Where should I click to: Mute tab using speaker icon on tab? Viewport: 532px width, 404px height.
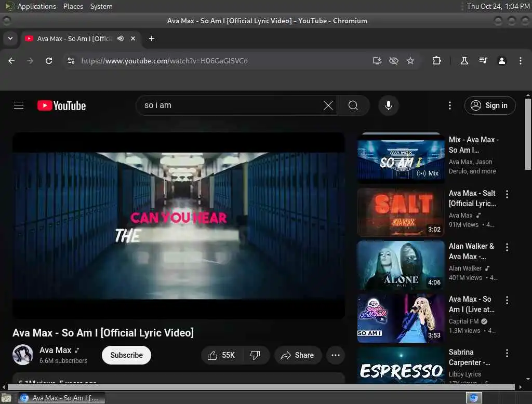(121, 38)
